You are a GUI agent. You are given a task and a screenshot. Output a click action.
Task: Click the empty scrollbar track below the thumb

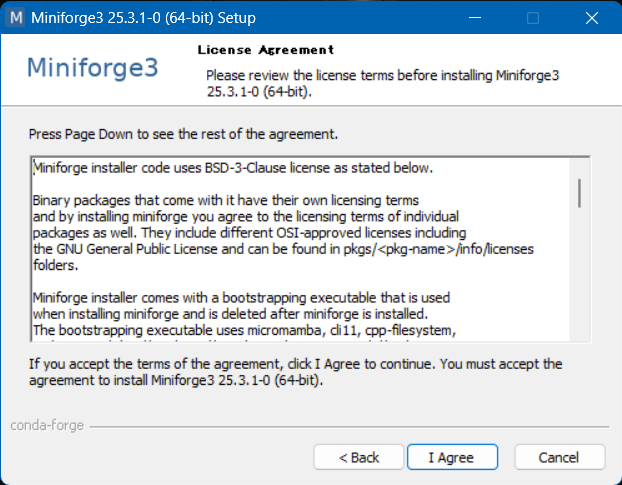(579, 280)
